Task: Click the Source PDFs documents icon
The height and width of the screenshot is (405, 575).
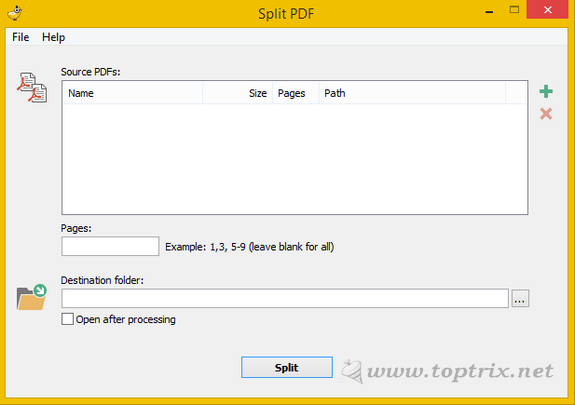Action: (32, 87)
